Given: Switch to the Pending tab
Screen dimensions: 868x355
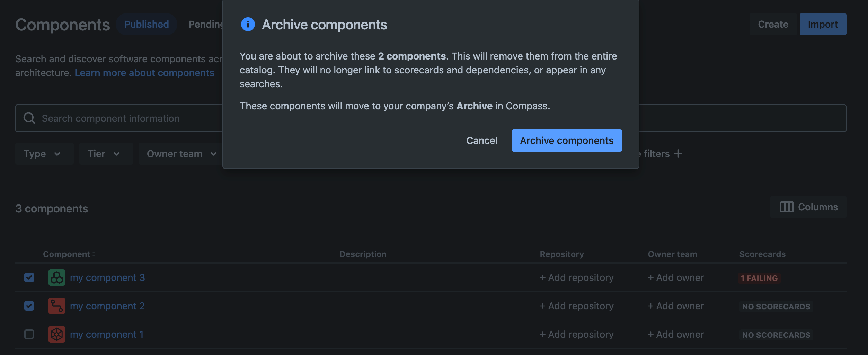Looking at the screenshot, I should 206,24.
